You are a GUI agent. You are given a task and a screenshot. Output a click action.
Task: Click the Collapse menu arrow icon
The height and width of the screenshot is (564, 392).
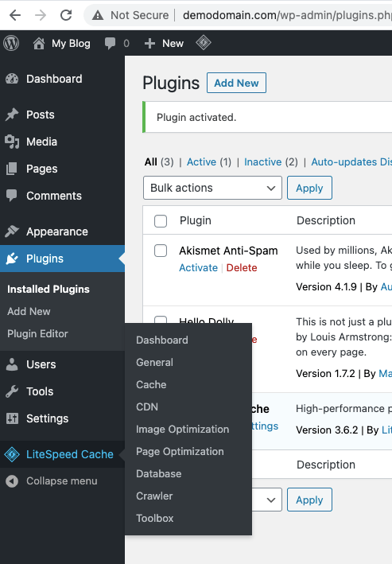(12, 481)
